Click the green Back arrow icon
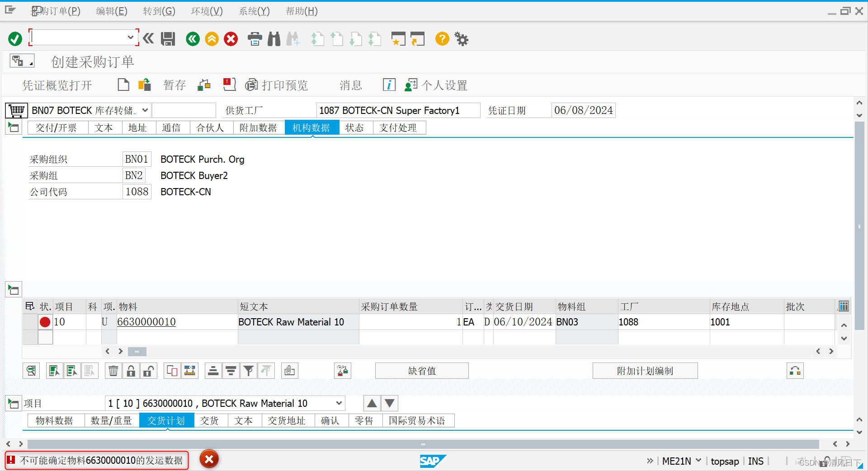The width and height of the screenshot is (868, 471). click(193, 39)
